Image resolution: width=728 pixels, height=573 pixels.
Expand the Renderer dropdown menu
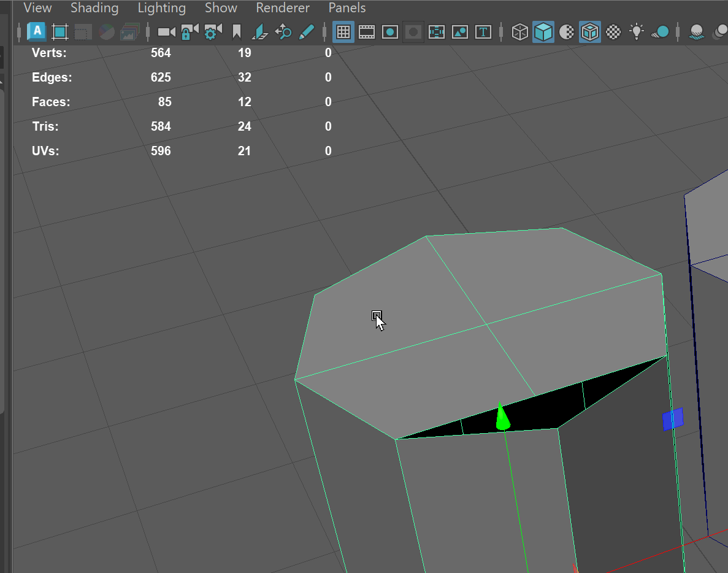pos(283,8)
